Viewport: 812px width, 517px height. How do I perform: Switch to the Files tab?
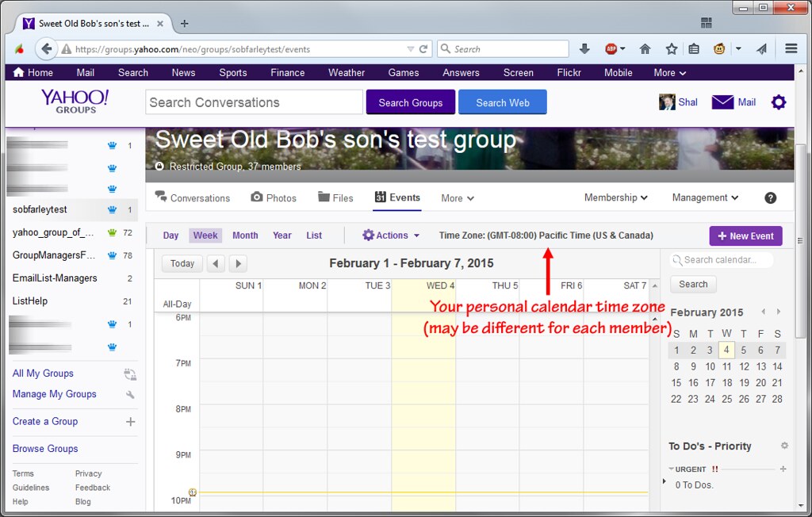[x=335, y=198]
